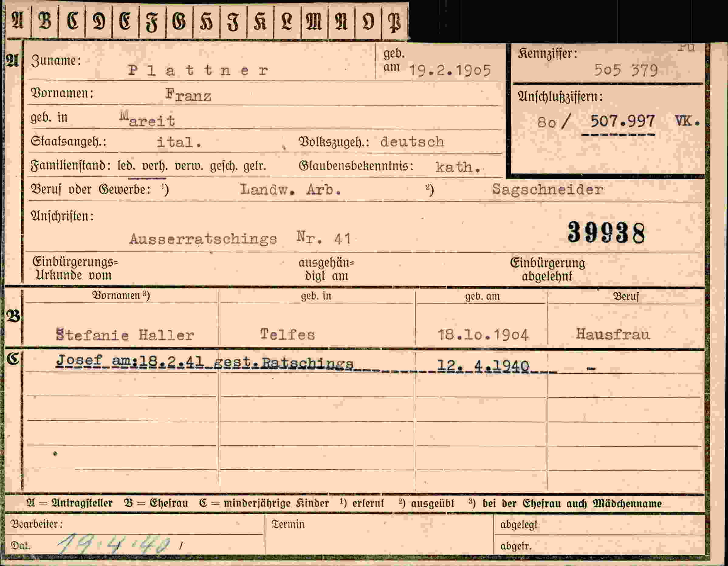This screenshot has width=728, height=566.
Task: Select the index tab letter E
Action: [x=125, y=21]
